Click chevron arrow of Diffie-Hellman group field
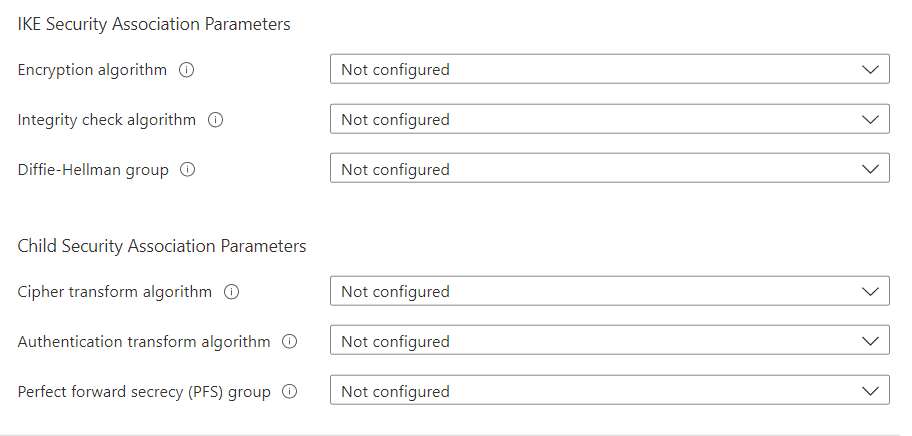This screenshot has width=912, height=436. [869, 170]
